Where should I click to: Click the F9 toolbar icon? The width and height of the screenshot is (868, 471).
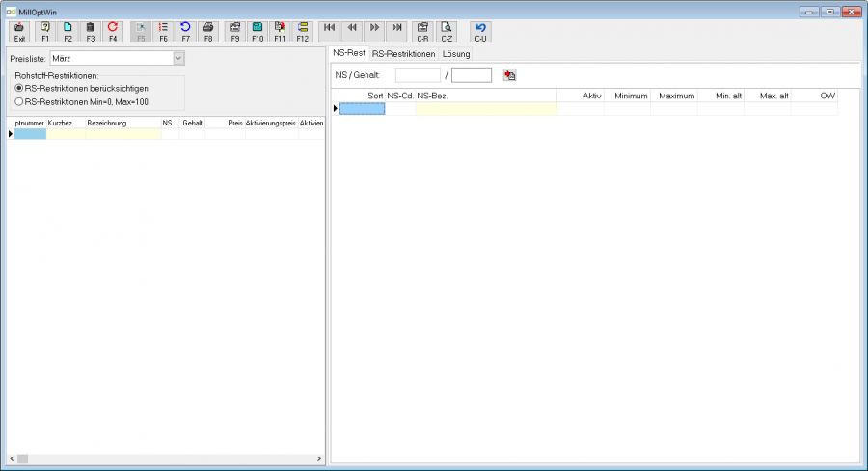click(235, 32)
